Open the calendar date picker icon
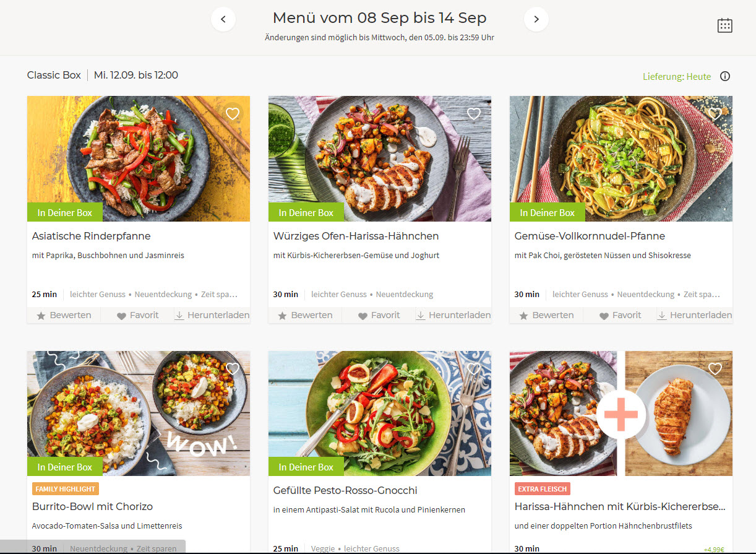This screenshot has width=756, height=554. click(724, 25)
